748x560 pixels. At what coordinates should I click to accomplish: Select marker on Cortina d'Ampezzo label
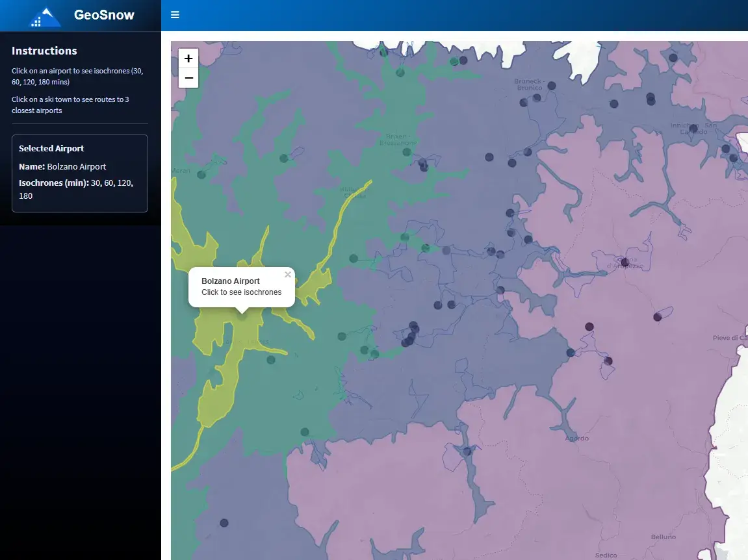625,262
